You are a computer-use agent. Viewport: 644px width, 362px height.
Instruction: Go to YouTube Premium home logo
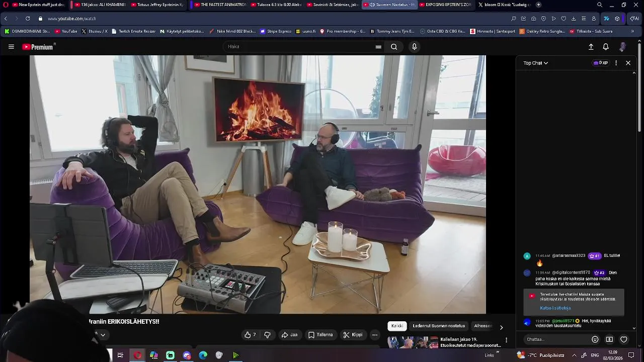(39, 47)
